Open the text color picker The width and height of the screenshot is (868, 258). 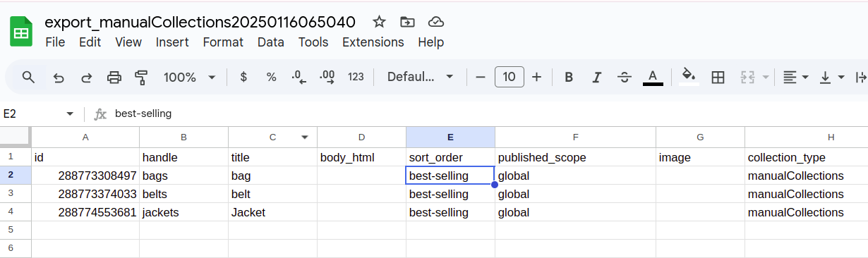(x=653, y=77)
